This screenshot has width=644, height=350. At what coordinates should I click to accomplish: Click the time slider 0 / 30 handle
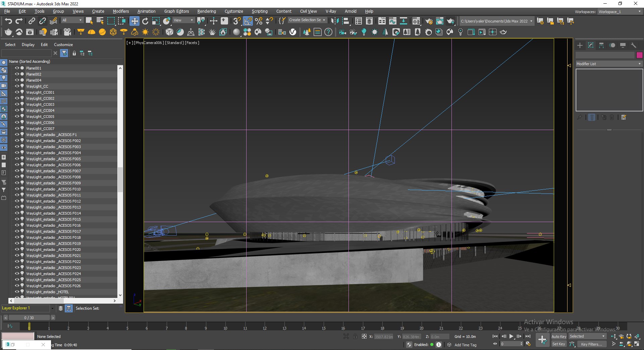click(x=29, y=318)
